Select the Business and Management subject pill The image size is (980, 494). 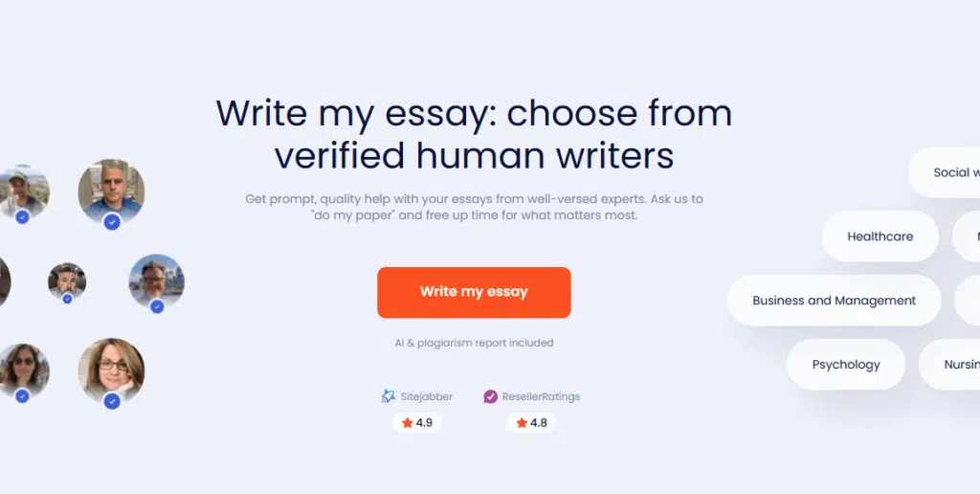(834, 301)
